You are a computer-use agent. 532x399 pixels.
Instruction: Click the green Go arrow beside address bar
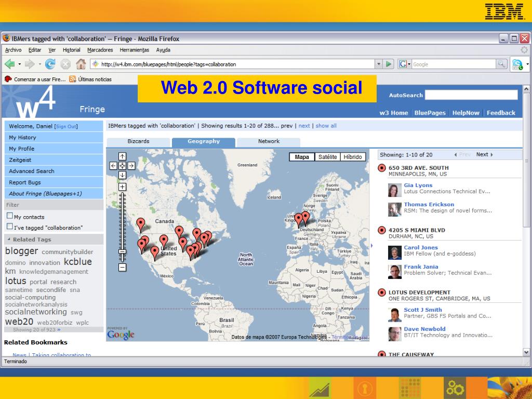pos(389,64)
